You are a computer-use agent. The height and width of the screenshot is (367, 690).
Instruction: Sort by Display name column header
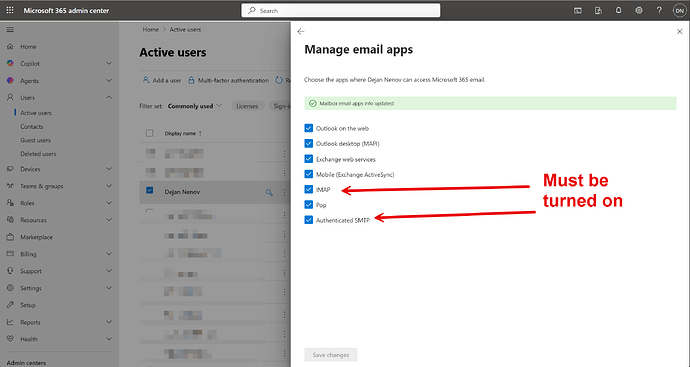[x=183, y=133]
